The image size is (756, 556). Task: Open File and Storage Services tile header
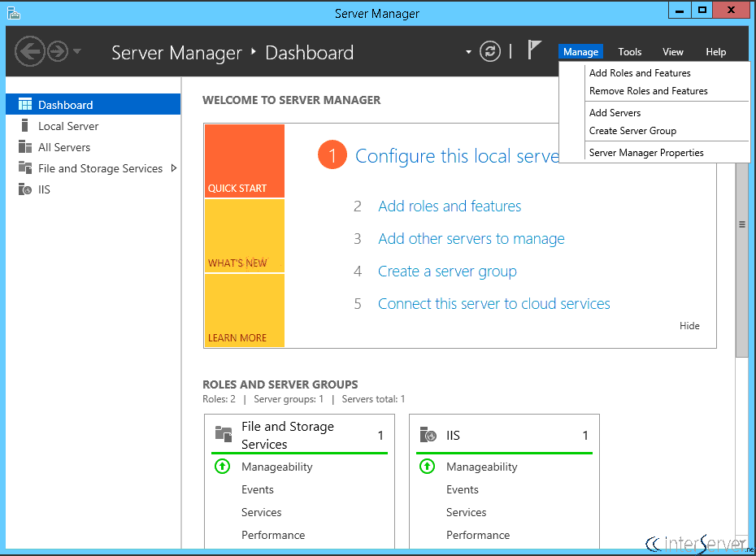coord(299,435)
